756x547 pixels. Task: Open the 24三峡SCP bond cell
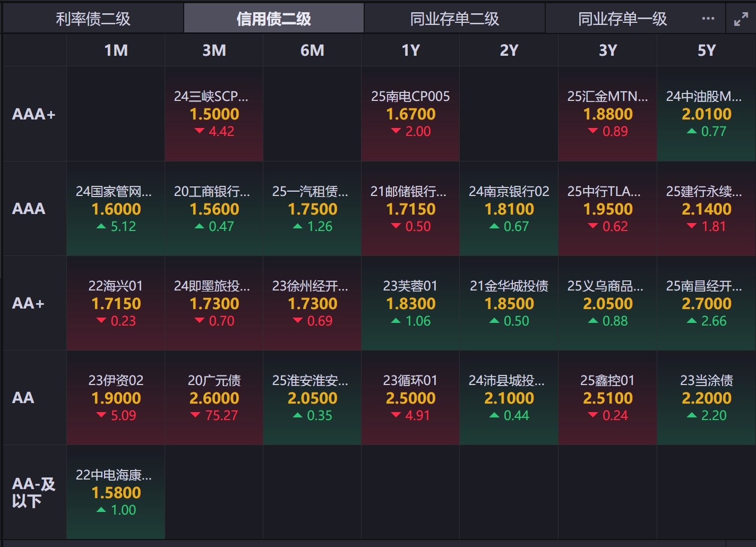pos(214,114)
